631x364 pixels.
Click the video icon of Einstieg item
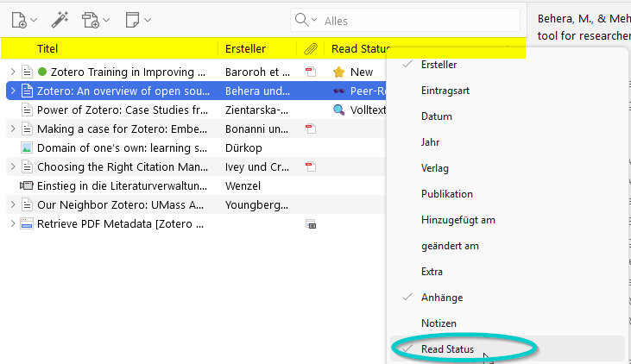coord(27,185)
